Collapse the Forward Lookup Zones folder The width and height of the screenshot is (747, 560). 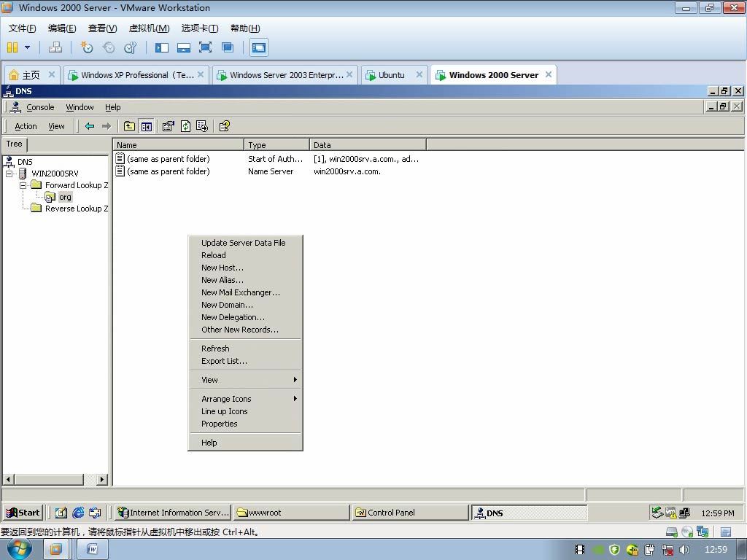23,185
